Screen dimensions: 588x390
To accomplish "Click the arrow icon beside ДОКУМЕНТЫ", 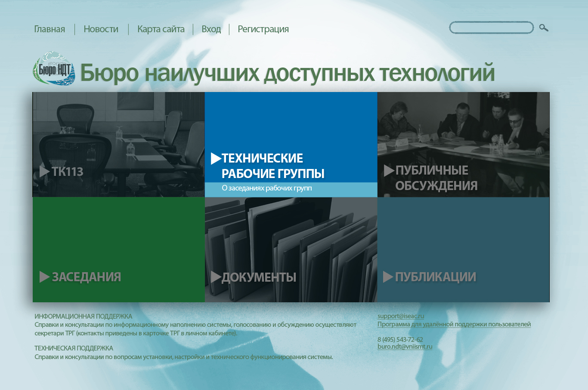I will [x=216, y=277].
